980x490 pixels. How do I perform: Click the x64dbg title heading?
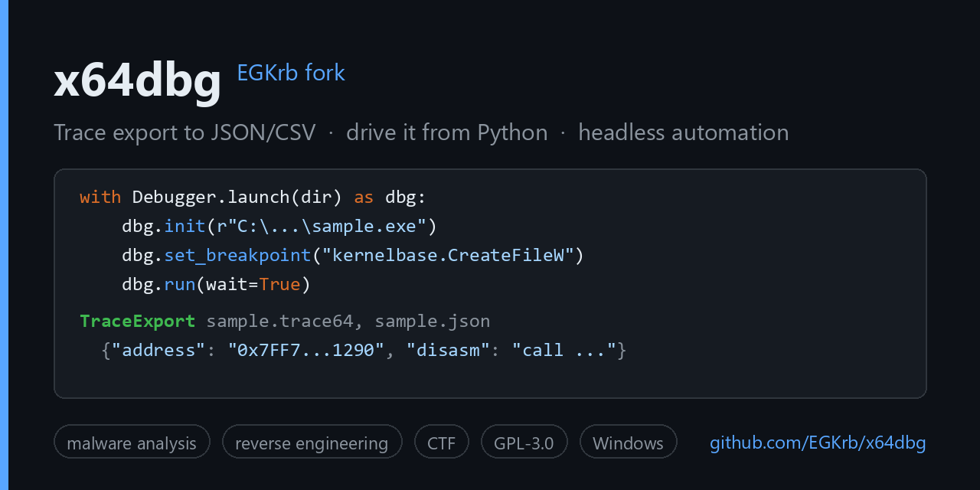[x=138, y=80]
